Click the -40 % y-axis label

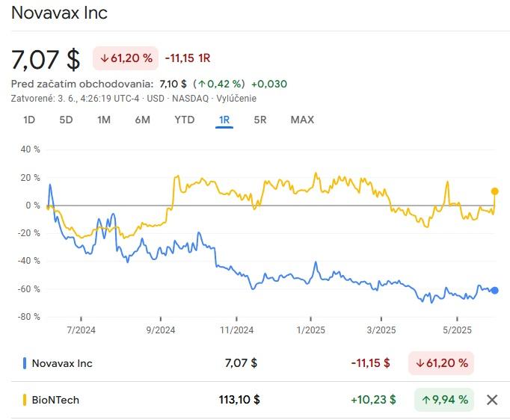29,261
